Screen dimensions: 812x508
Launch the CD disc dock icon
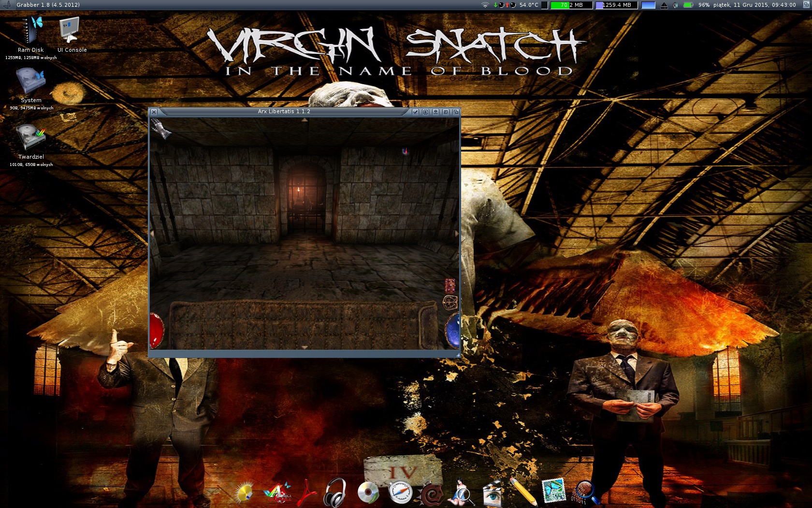pyautogui.click(x=368, y=493)
